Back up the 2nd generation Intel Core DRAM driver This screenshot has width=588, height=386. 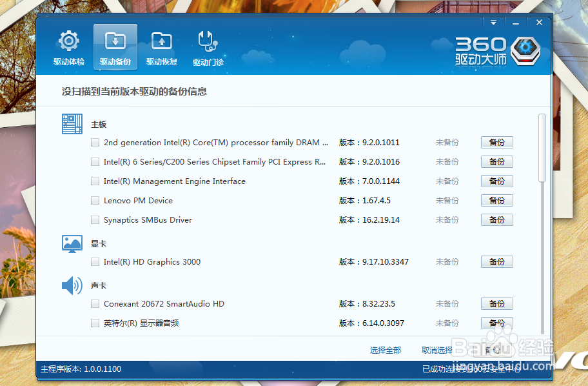497,142
